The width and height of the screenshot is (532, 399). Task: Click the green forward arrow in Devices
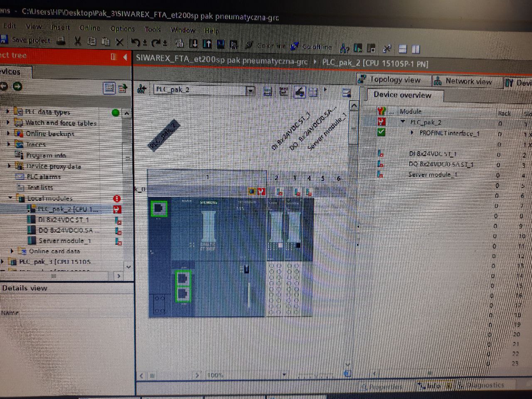(17, 86)
